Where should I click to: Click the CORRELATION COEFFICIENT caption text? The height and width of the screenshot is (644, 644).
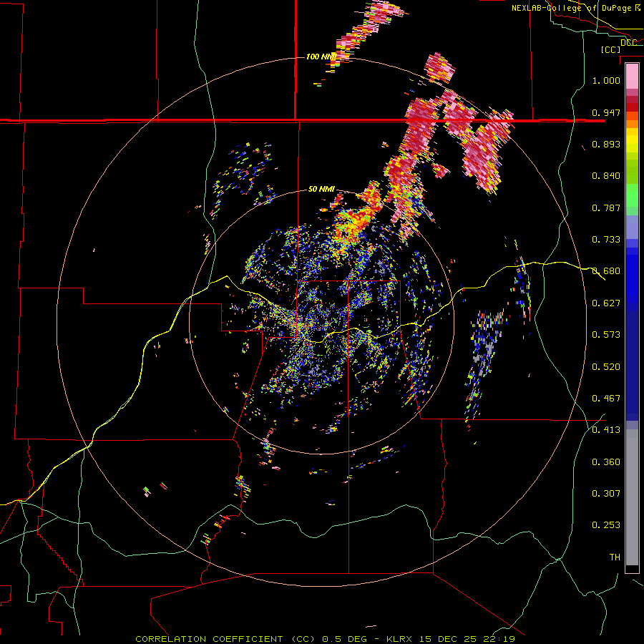(209, 639)
